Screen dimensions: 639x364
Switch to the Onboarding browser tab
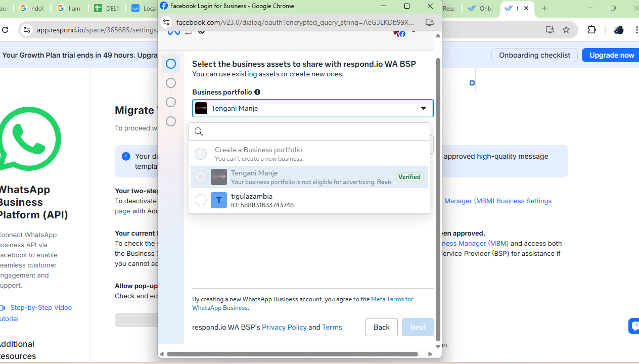point(480,8)
